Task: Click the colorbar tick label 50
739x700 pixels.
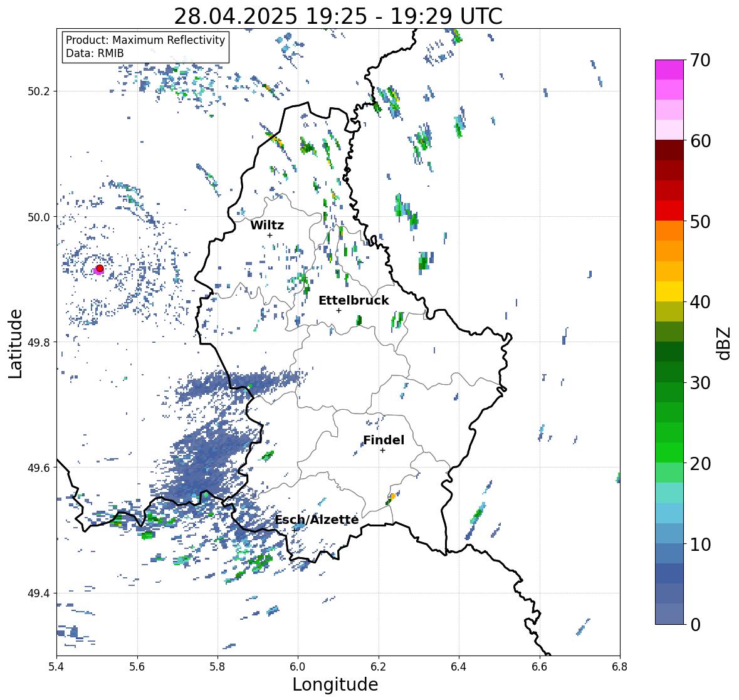Action: click(x=700, y=222)
